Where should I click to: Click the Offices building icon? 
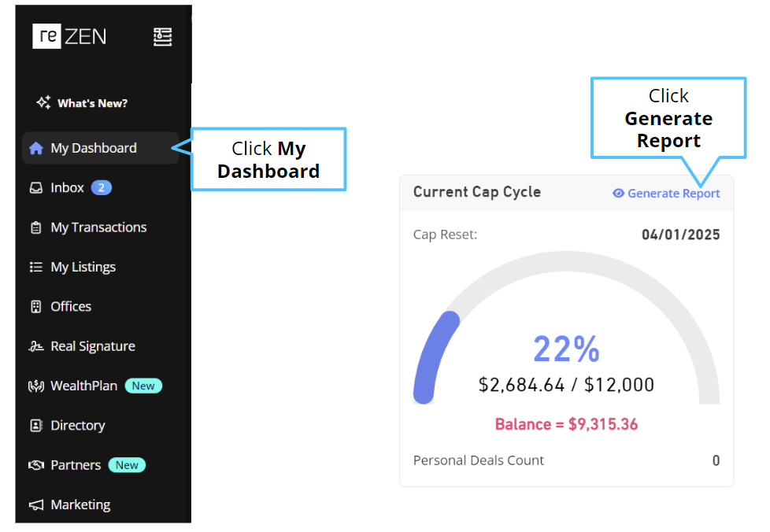point(36,307)
